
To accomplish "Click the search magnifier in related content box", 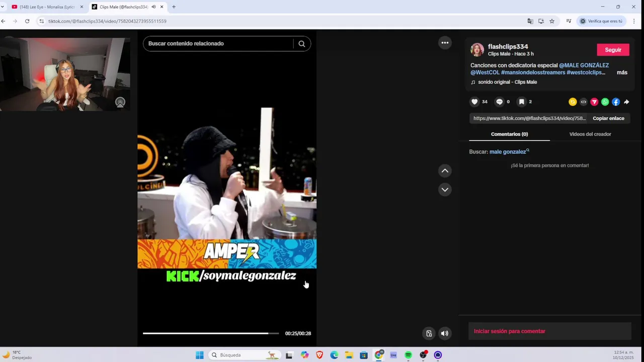I will tap(302, 44).
